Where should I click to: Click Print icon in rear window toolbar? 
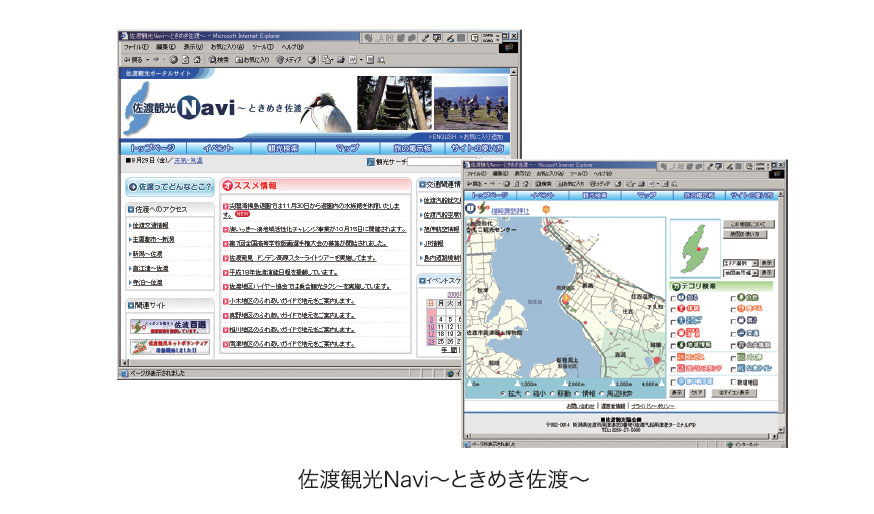340,60
